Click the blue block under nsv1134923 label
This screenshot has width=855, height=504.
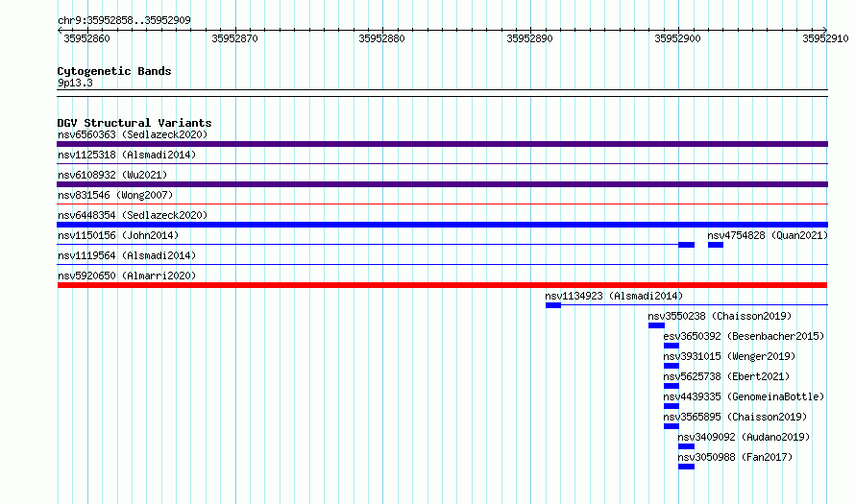coord(553,305)
